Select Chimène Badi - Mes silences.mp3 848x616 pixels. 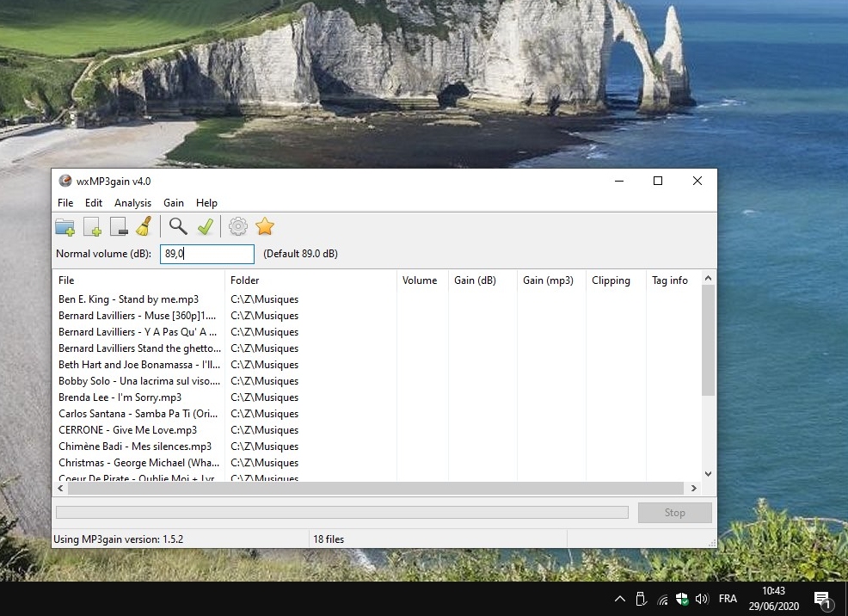[x=135, y=447]
